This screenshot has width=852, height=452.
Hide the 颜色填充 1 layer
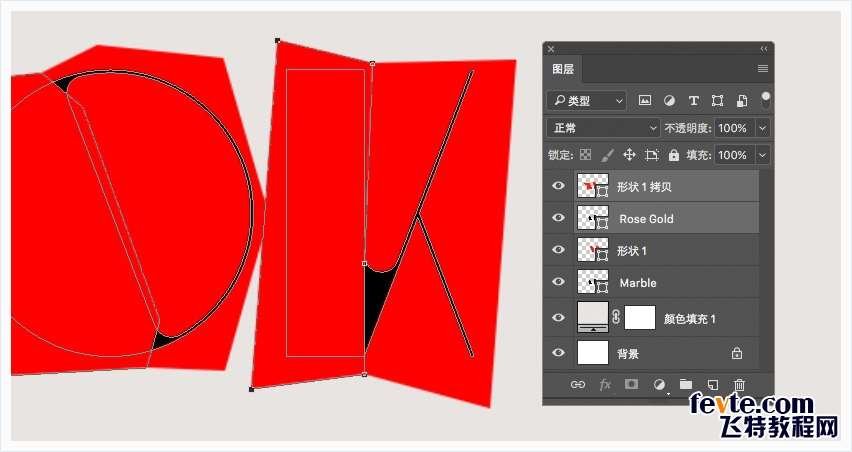(x=558, y=318)
